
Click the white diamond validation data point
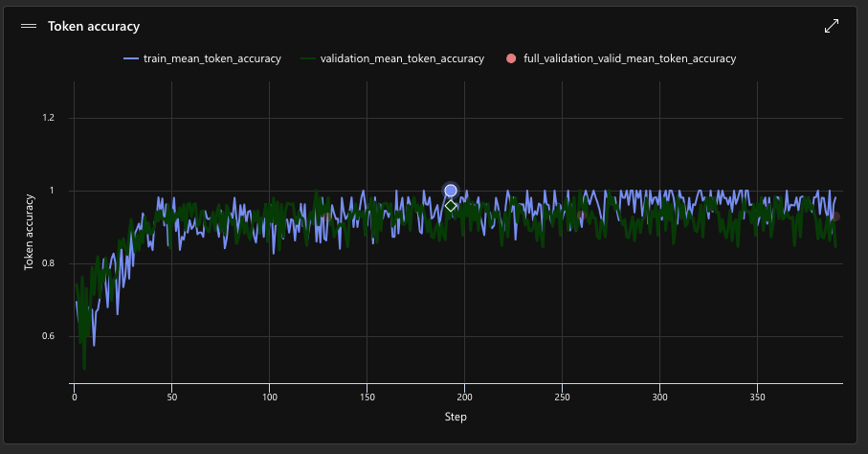[x=451, y=206]
